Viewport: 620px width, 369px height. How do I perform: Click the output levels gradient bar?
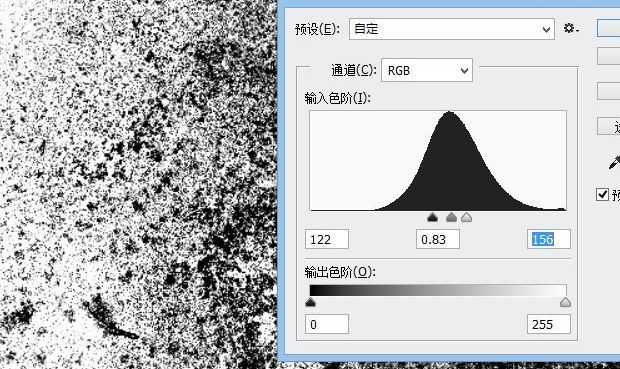point(438,290)
